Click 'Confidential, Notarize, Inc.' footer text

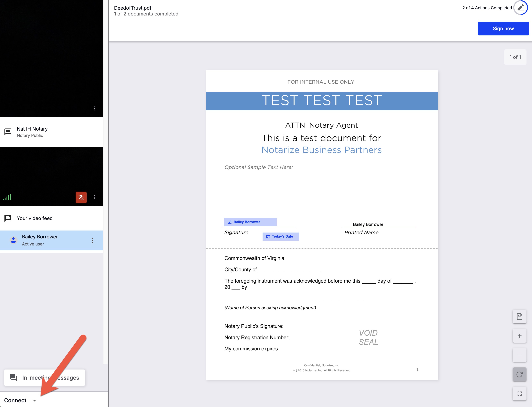click(x=322, y=365)
